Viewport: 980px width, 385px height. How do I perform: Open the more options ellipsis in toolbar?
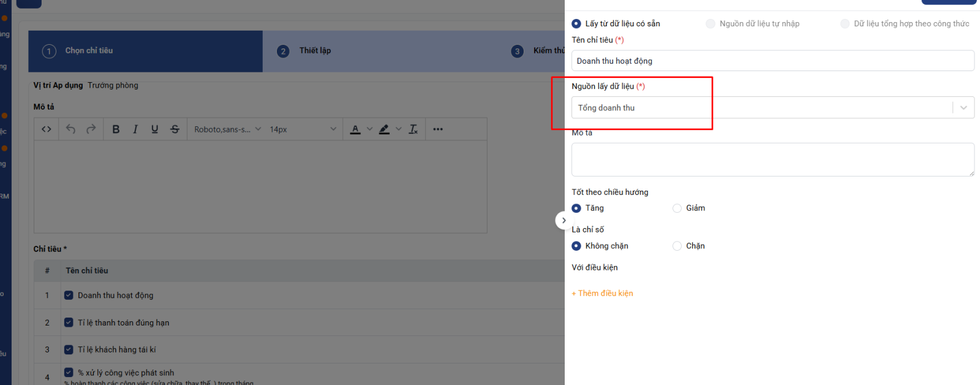(438, 129)
